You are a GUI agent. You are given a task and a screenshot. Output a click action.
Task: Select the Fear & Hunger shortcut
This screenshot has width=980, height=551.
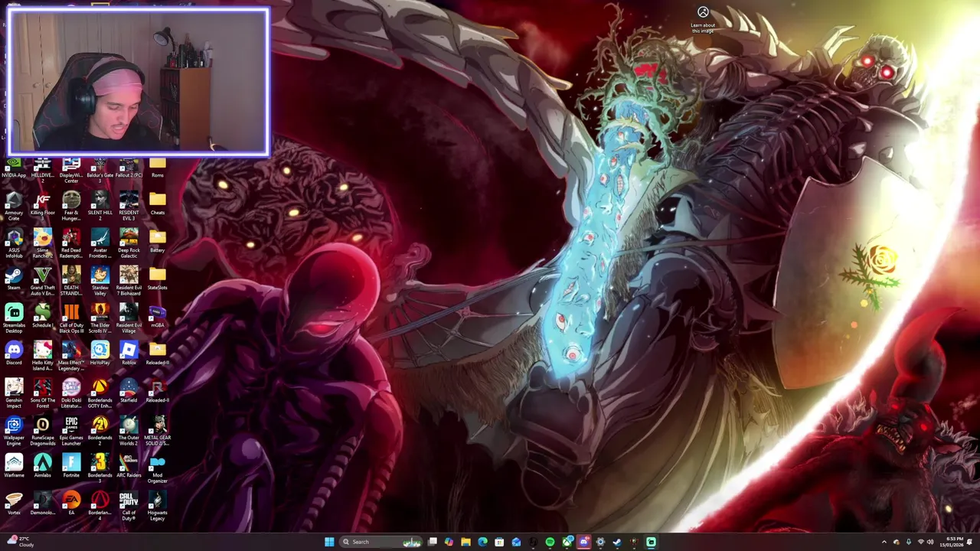coord(71,207)
